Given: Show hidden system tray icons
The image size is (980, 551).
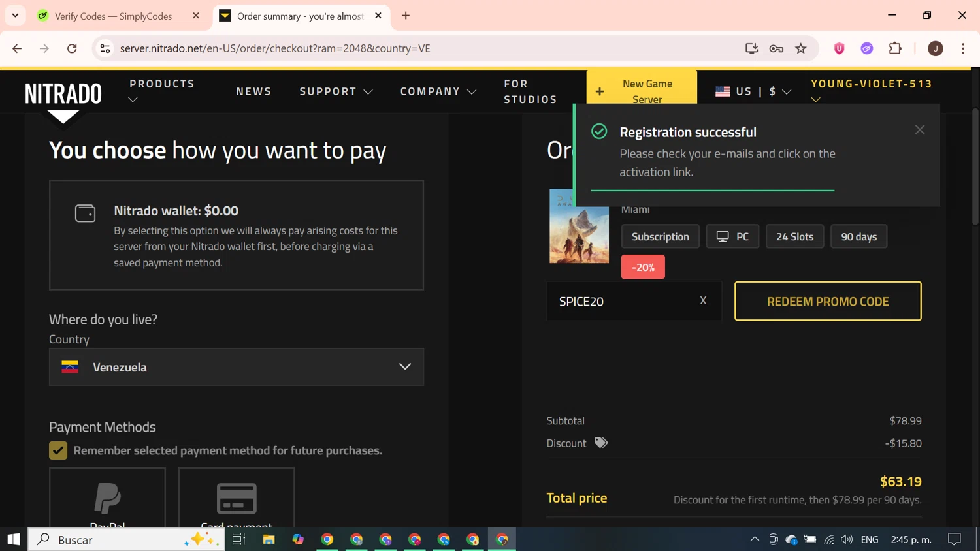Looking at the screenshot, I should [755, 539].
